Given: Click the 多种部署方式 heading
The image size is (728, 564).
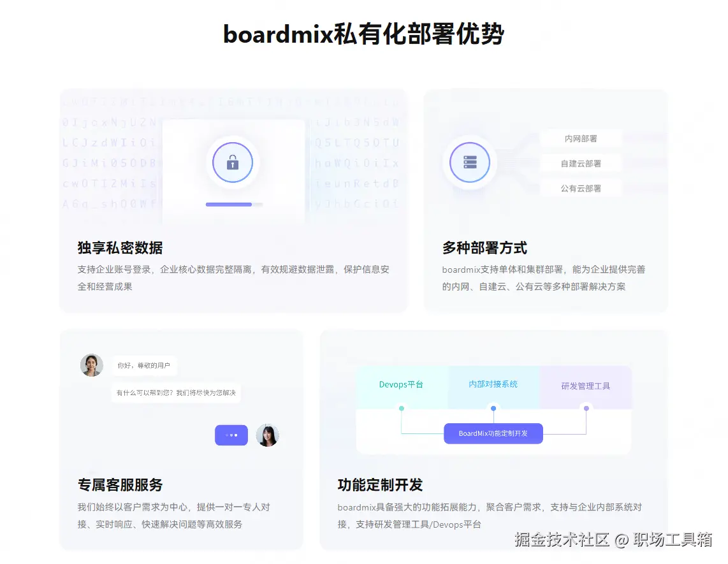Looking at the screenshot, I should pyautogui.click(x=484, y=248).
